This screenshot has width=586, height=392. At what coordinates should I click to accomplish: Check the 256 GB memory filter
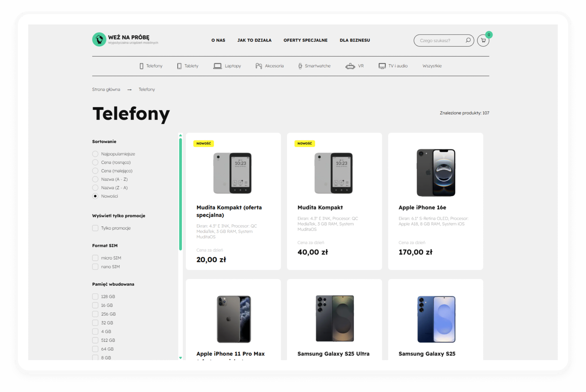point(95,314)
